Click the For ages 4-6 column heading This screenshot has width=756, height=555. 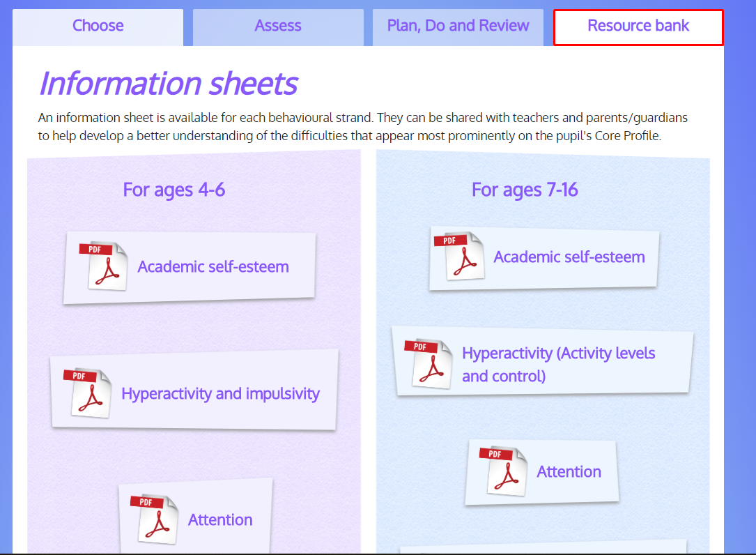[173, 190]
